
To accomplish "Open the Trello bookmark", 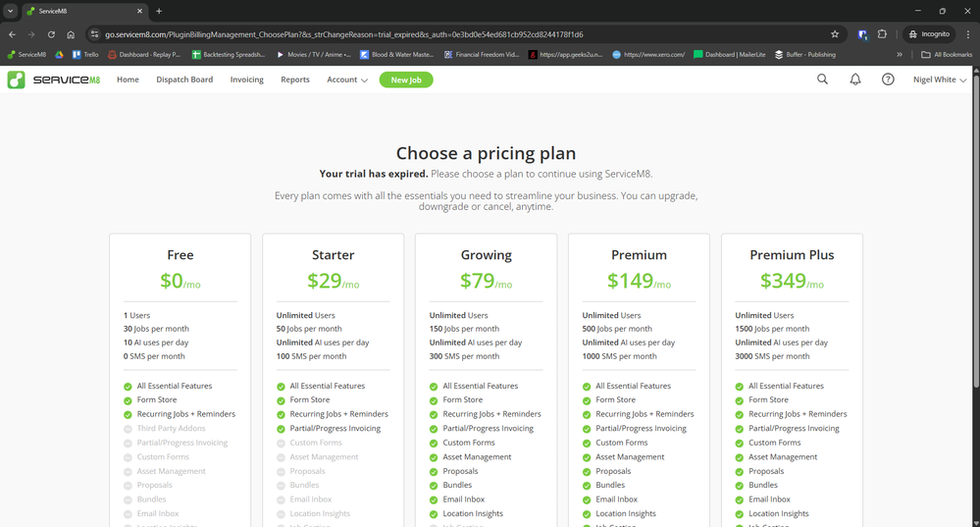I will [x=85, y=54].
